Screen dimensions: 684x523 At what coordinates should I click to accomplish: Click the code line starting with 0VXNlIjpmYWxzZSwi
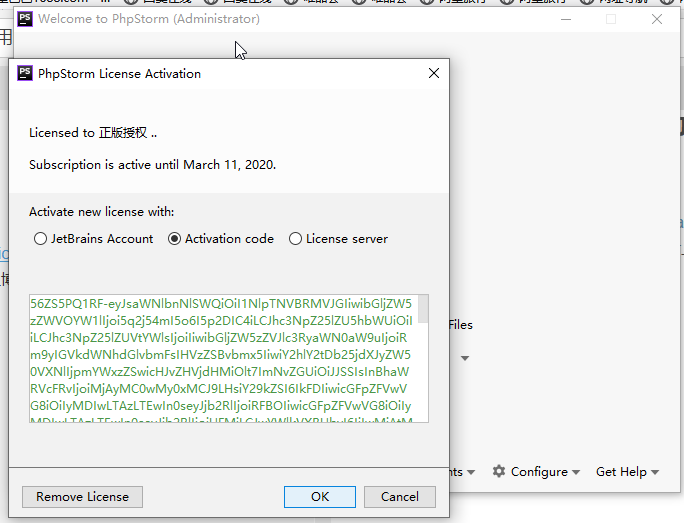click(x=220, y=372)
